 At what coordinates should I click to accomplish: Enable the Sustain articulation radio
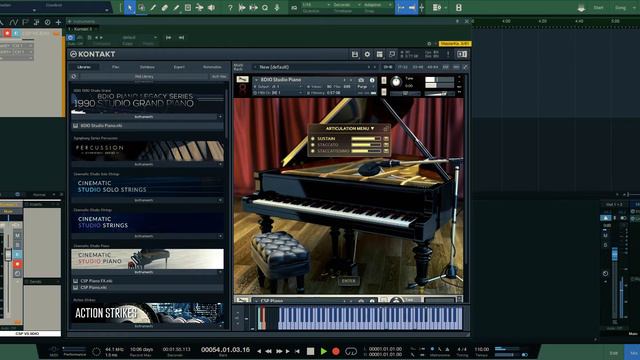pos(313,139)
